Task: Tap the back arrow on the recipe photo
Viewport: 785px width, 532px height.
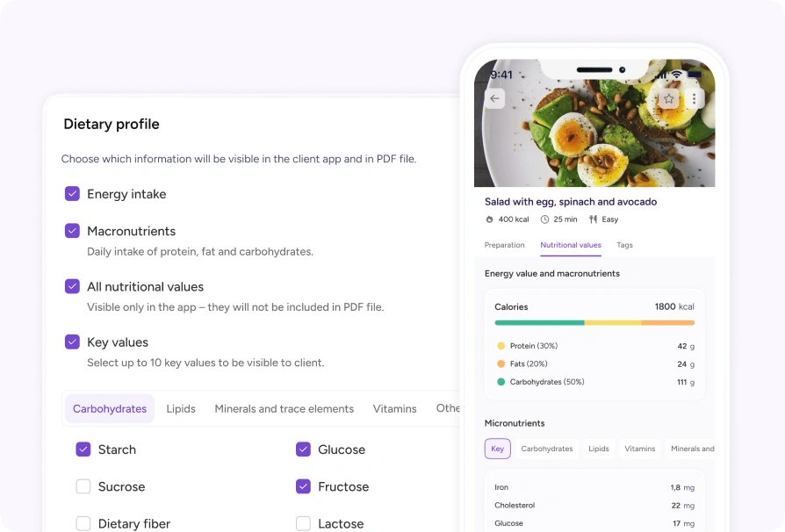Action: [x=494, y=98]
